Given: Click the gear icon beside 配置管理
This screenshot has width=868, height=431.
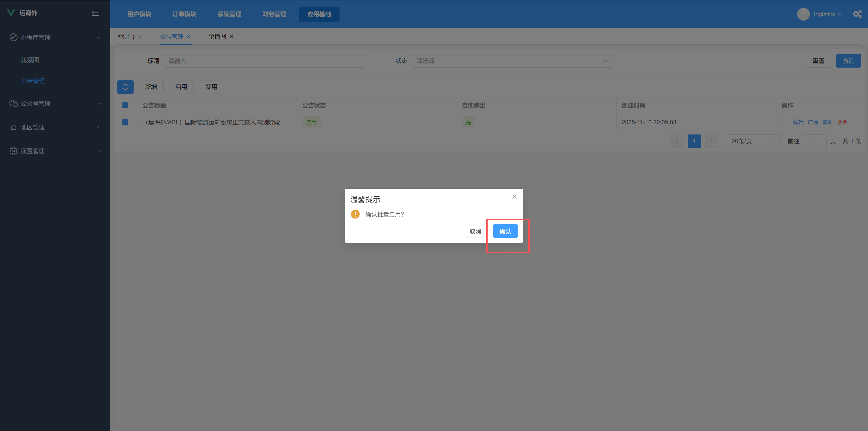Looking at the screenshot, I should [14, 151].
